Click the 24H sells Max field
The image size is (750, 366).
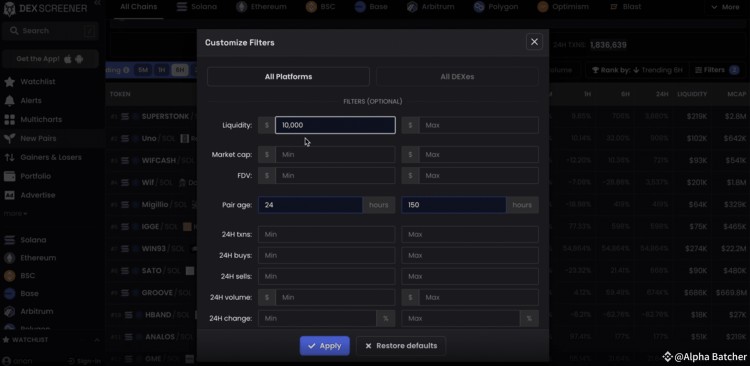[470, 277]
